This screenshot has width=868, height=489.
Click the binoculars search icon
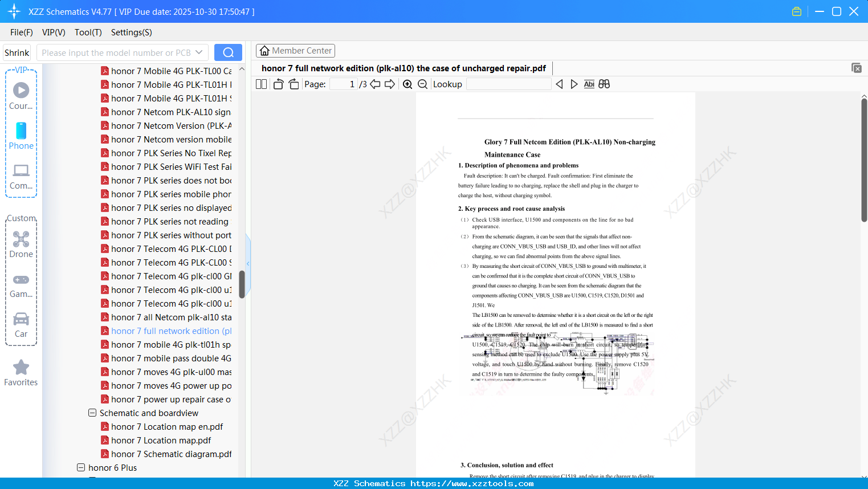604,84
